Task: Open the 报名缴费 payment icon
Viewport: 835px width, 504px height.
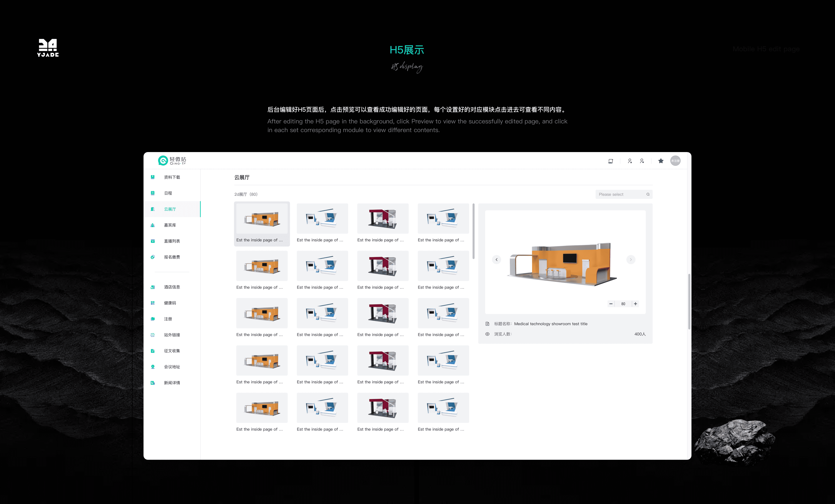Action: [152, 257]
